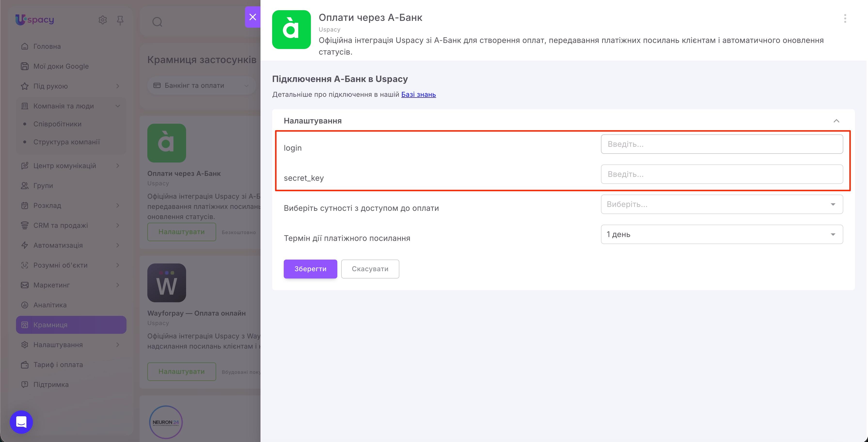Viewport: 868px width, 442px height.
Task: Expand Налаштування sidebar menu
Action: (x=71, y=345)
